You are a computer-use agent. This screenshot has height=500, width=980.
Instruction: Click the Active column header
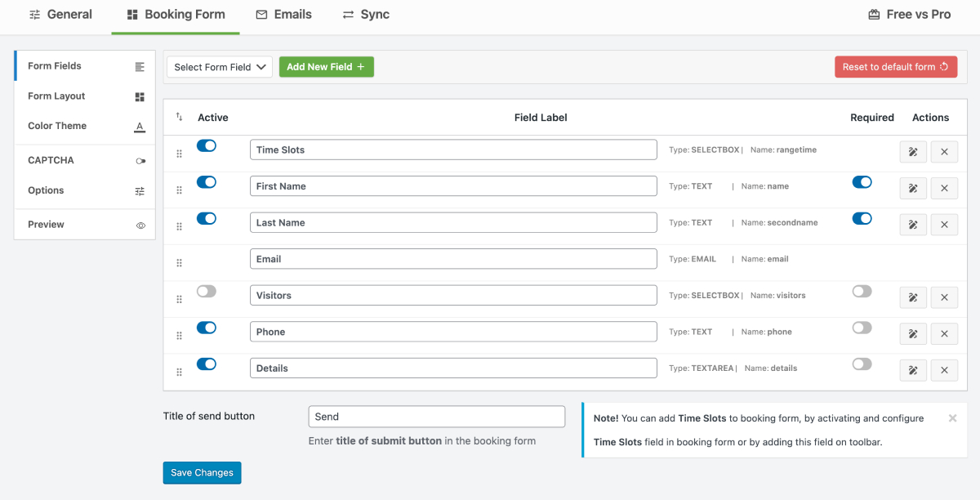coord(213,118)
